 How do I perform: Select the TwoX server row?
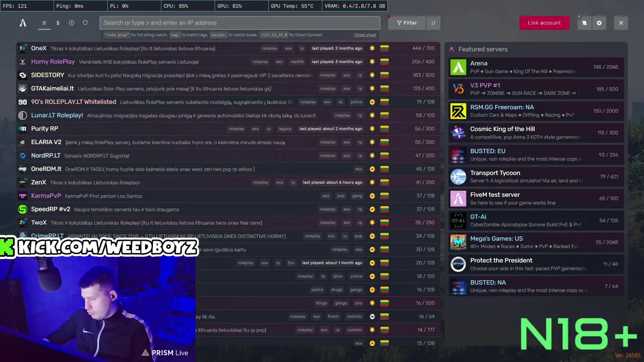(228, 223)
